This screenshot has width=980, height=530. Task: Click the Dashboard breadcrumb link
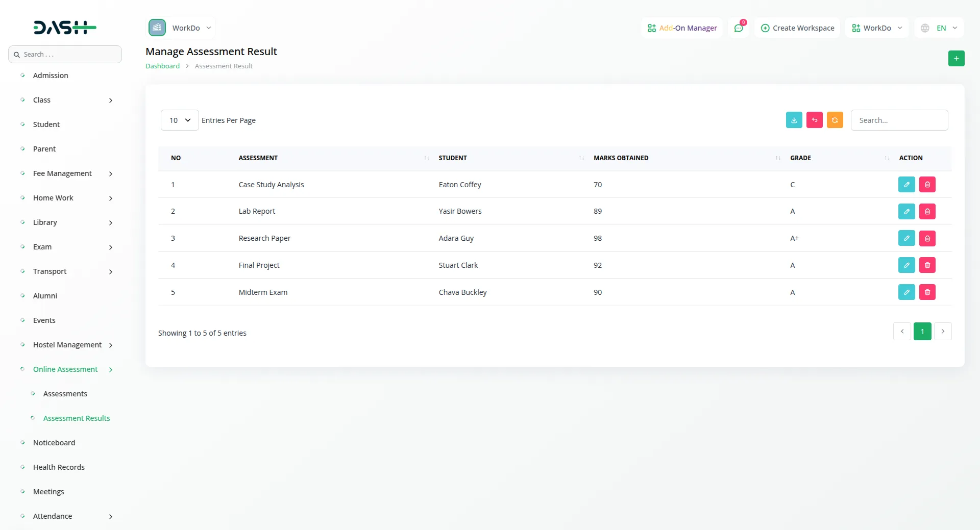(x=161, y=66)
